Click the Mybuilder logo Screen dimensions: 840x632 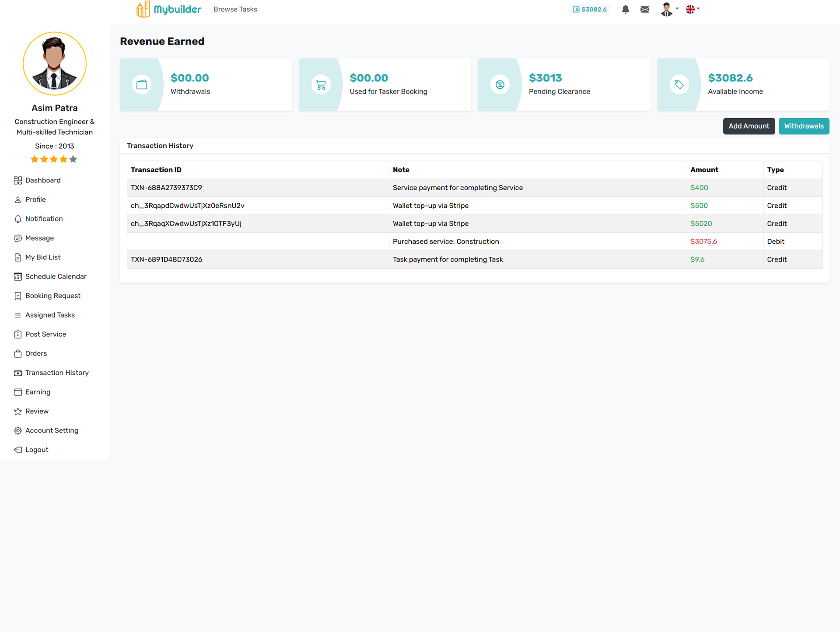click(x=168, y=9)
